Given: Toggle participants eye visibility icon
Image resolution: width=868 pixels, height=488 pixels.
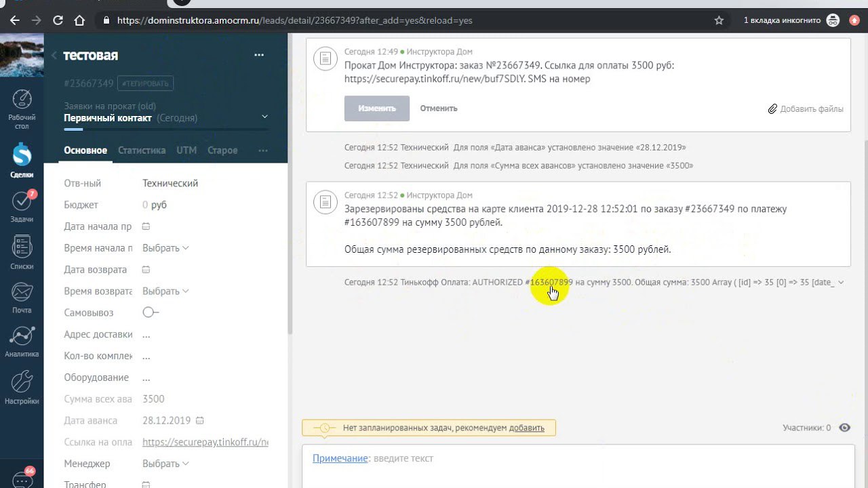Looking at the screenshot, I should point(844,428).
